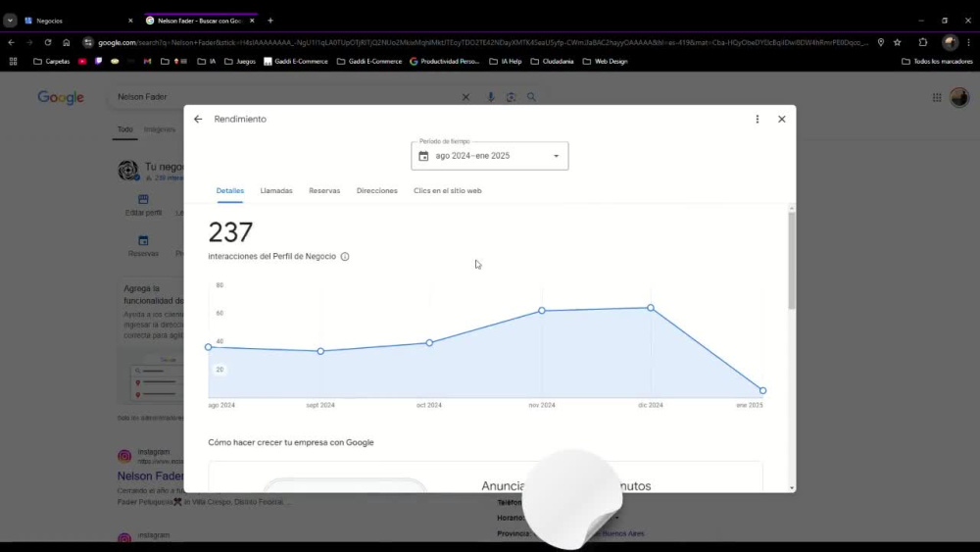Select the nov 2024 data point
This screenshot has width=980, height=552.
[542, 310]
